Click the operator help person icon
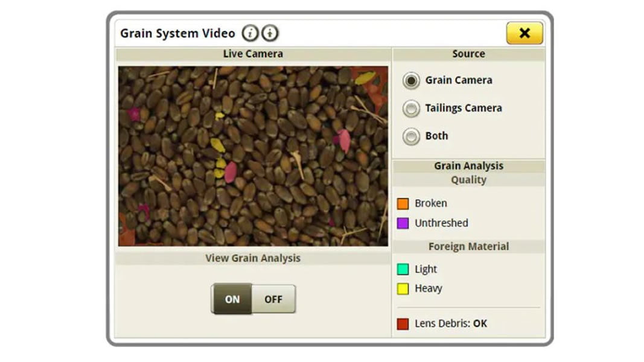Image resolution: width=644 pixels, height=362 pixels. coord(270,33)
